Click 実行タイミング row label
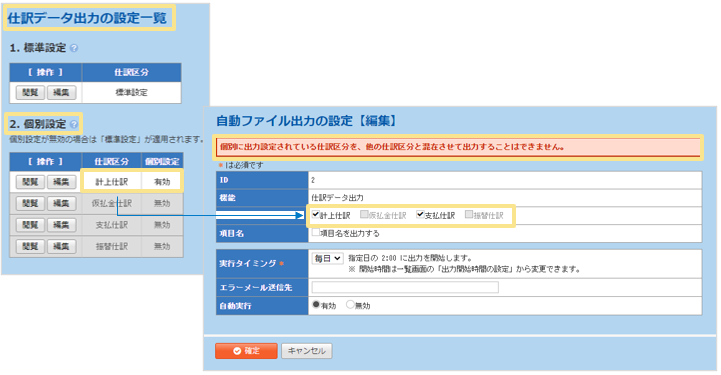This screenshot has height=375, width=721. coord(262,264)
